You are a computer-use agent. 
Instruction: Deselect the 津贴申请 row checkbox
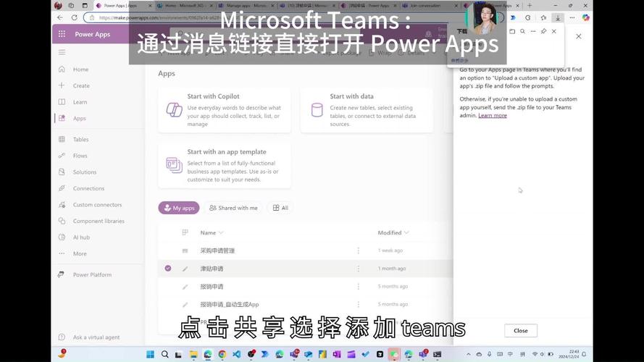tap(168, 269)
